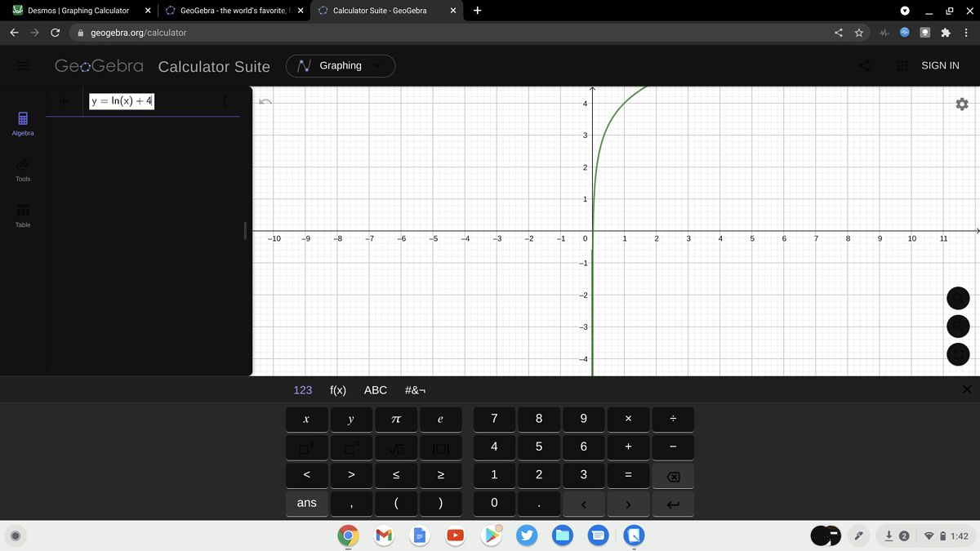The width and height of the screenshot is (980, 551).
Task: Open the Graphing app selector
Action: [340, 65]
